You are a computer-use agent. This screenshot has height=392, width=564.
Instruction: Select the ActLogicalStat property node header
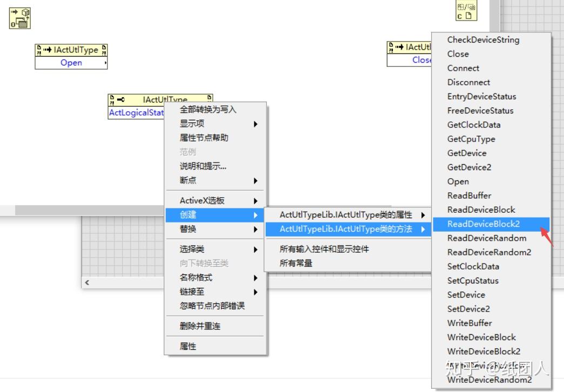(x=162, y=99)
